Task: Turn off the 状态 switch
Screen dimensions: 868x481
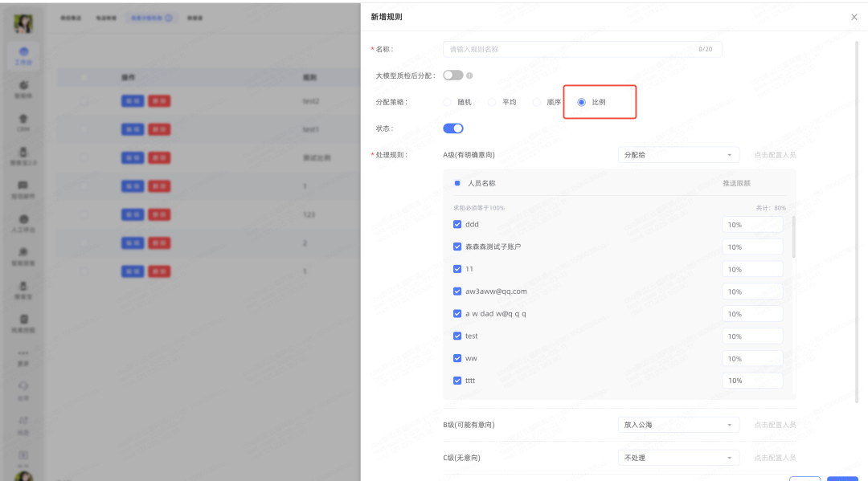Action: coord(453,128)
